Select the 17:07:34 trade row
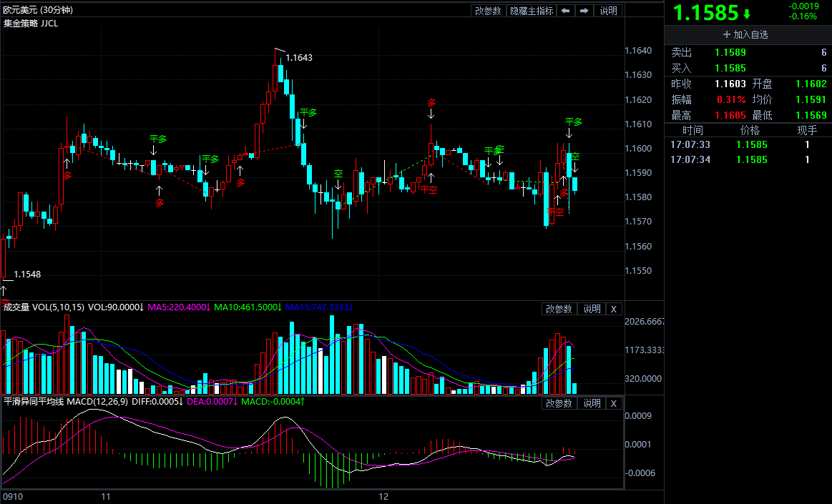 pos(748,159)
